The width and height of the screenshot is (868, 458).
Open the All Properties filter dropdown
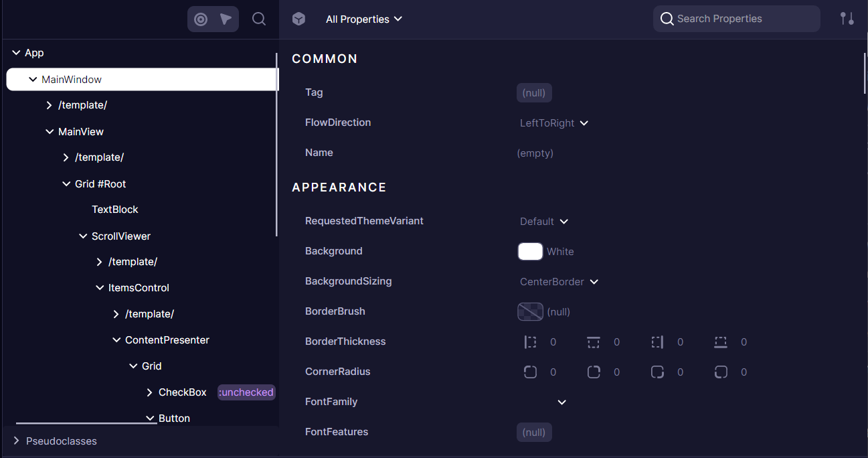click(364, 19)
